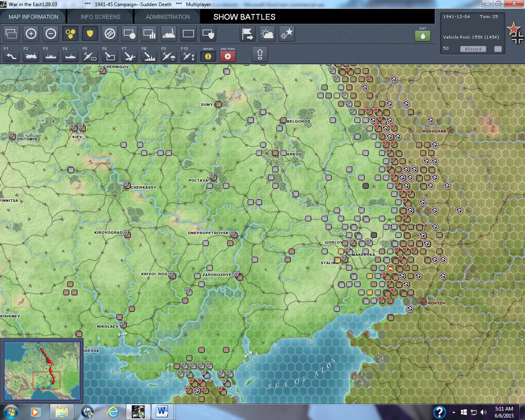Screen dimensions: 525x420
Task: Click the weather display icon
Action: click(x=267, y=34)
